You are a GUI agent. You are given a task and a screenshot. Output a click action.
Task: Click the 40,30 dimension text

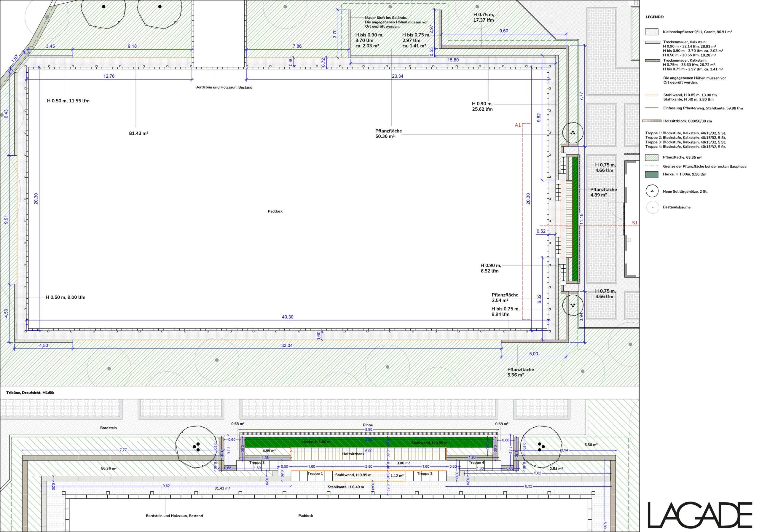[287, 317]
